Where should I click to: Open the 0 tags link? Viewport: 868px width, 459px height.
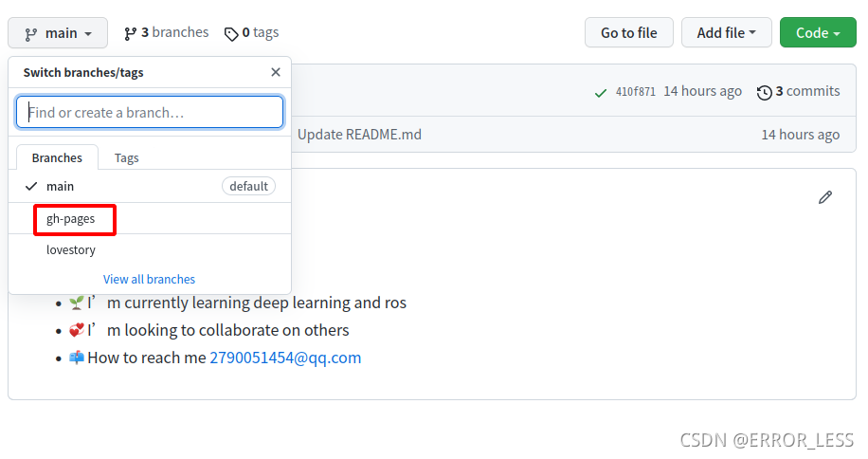coord(251,33)
